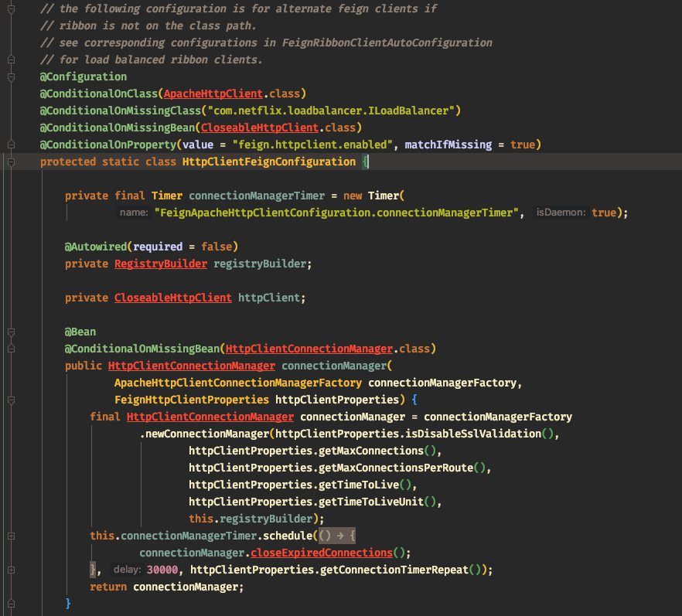This screenshot has height=616, width=682.
Task: Click getMaxConnectionsPerRoute() call
Action: click(x=402, y=468)
